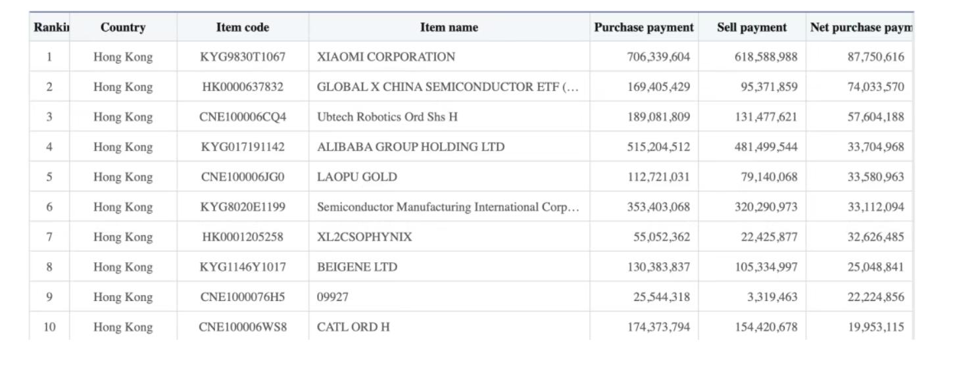Select the Item name column header
Screen dimensions: 980x368
[x=449, y=28]
